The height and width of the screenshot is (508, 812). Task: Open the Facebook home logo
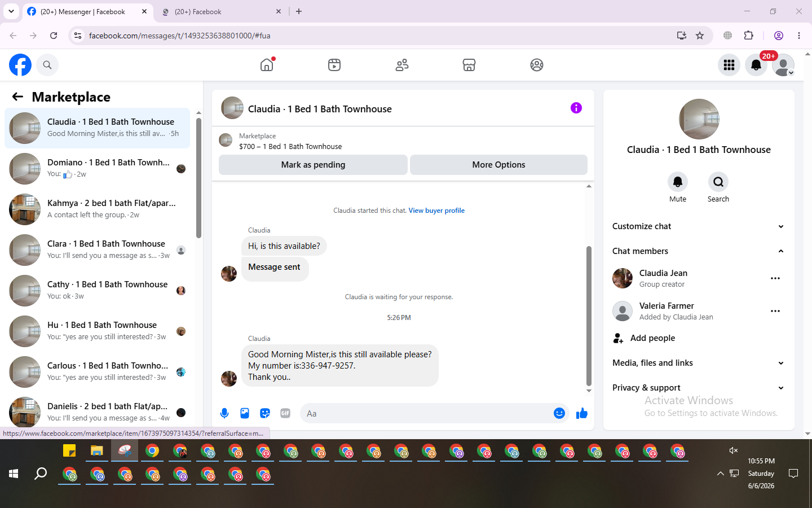20,65
